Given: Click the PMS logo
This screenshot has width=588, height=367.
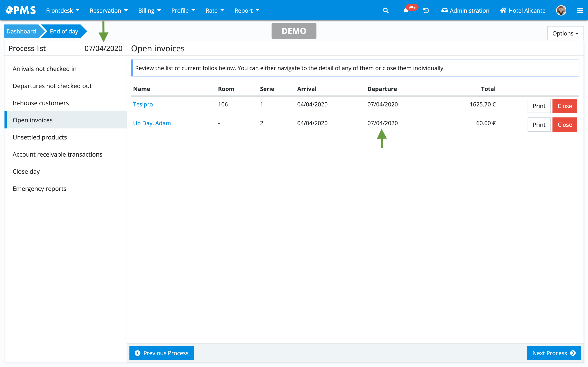Looking at the screenshot, I should [21, 10].
